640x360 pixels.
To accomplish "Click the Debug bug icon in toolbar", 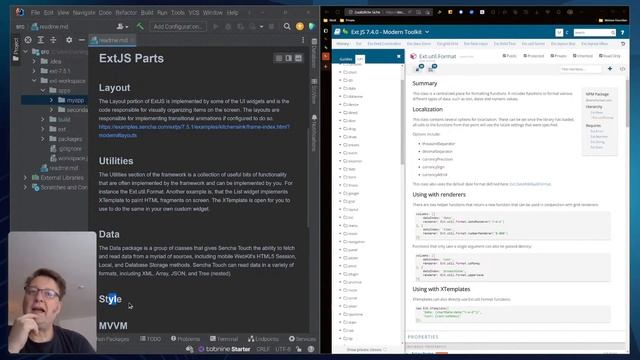I will pyautogui.click(x=228, y=27).
